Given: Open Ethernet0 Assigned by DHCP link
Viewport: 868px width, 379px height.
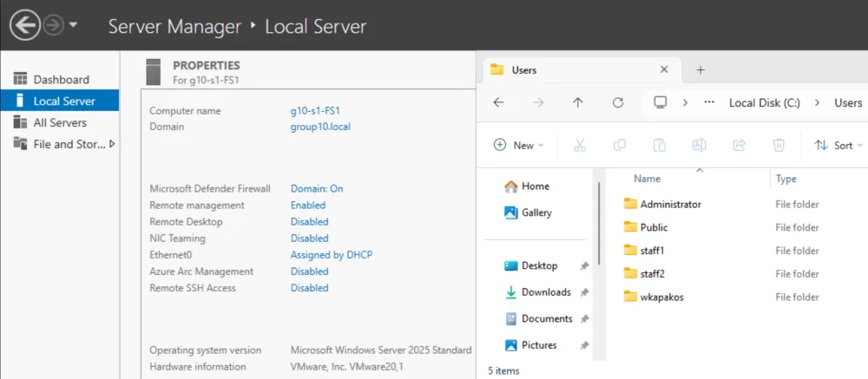Looking at the screenshot, I should pos(332,255).
